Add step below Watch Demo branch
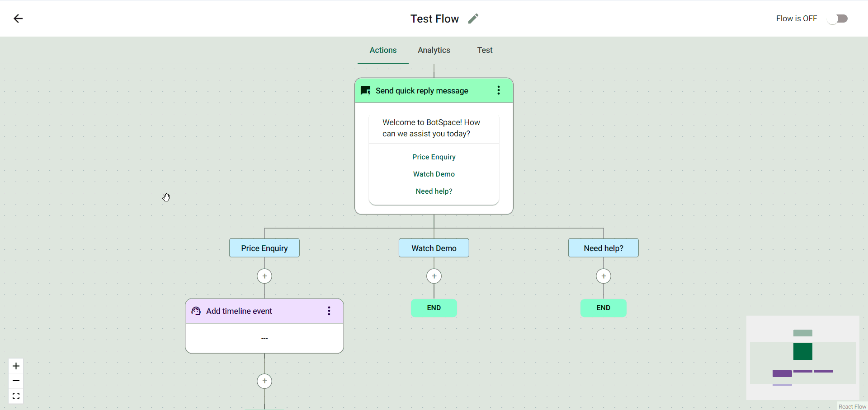868x410 pixels. point(434,276)
